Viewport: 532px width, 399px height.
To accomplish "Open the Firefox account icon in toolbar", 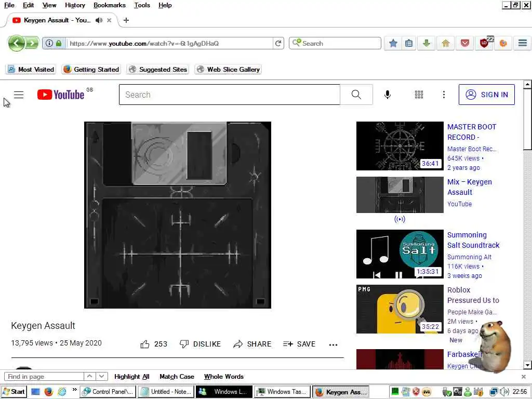I will coord(503,44).
